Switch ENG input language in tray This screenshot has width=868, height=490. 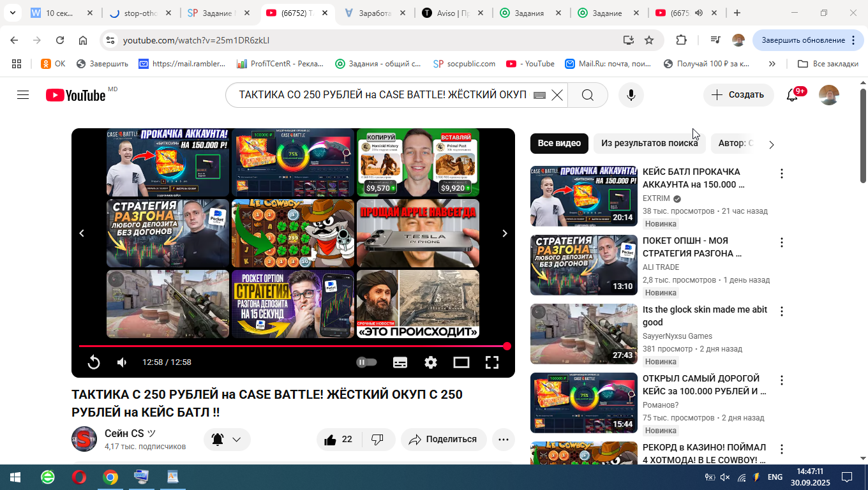pyautogui.click(x=775, y=477)
